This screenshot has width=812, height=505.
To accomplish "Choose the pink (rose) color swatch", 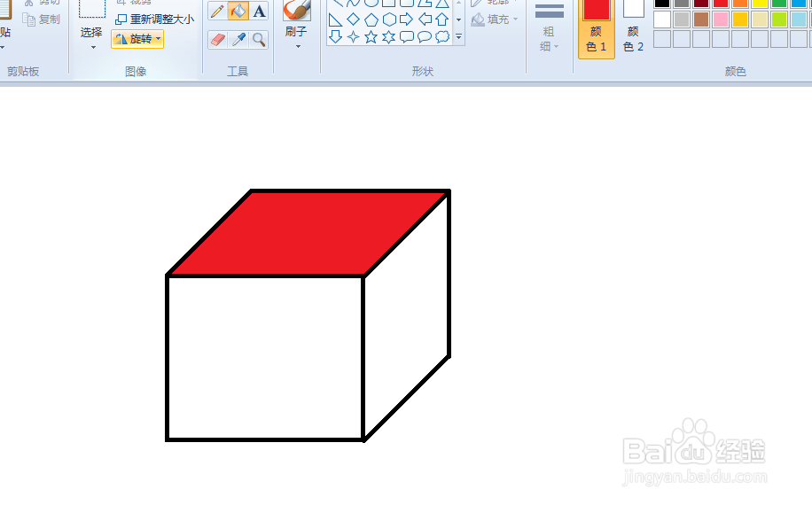I will tap(721, 19).
